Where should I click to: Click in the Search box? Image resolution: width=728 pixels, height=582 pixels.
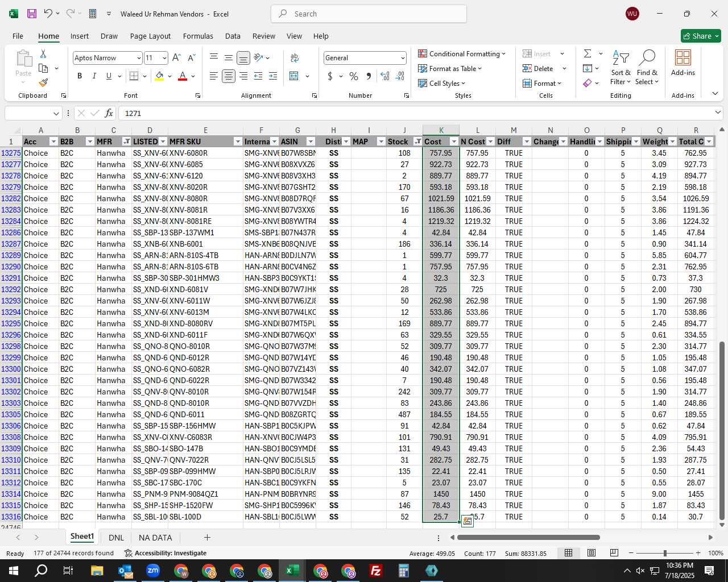tap(369, 14)
